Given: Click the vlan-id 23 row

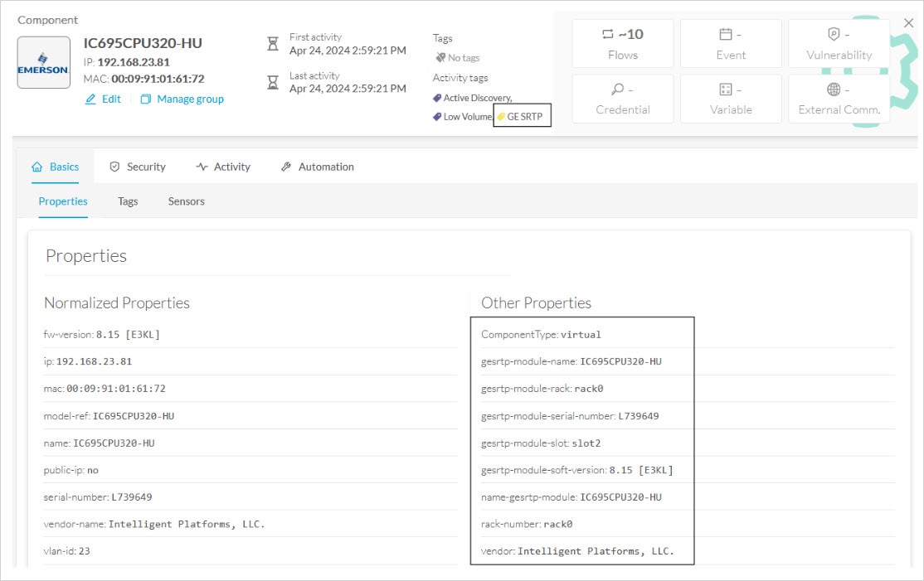Looking at the screenshot, I should coord(250,551).
